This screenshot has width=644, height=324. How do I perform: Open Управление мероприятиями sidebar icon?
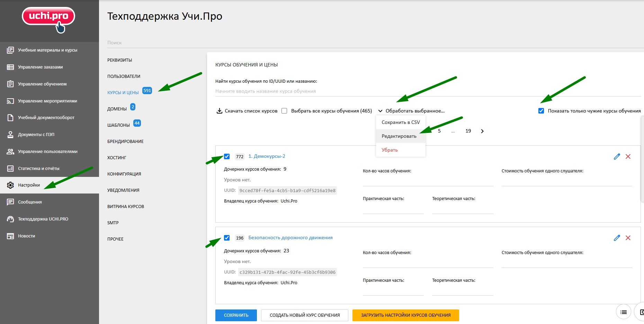pyautogui.click(x=10, y=101)
